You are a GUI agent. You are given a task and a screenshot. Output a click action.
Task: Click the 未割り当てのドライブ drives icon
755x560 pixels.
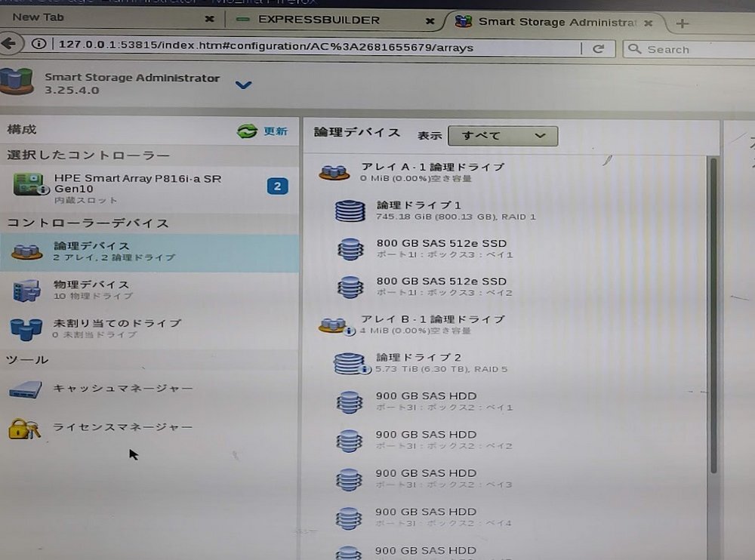26,329
